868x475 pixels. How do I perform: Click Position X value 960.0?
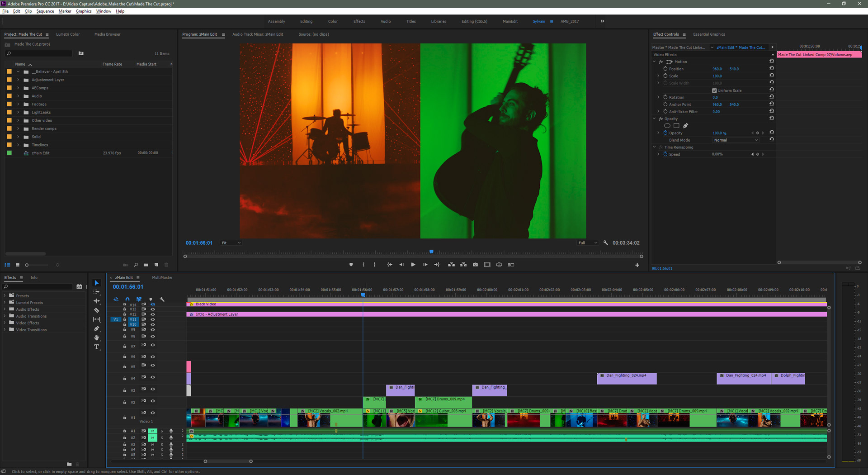[x=717, y=69]
